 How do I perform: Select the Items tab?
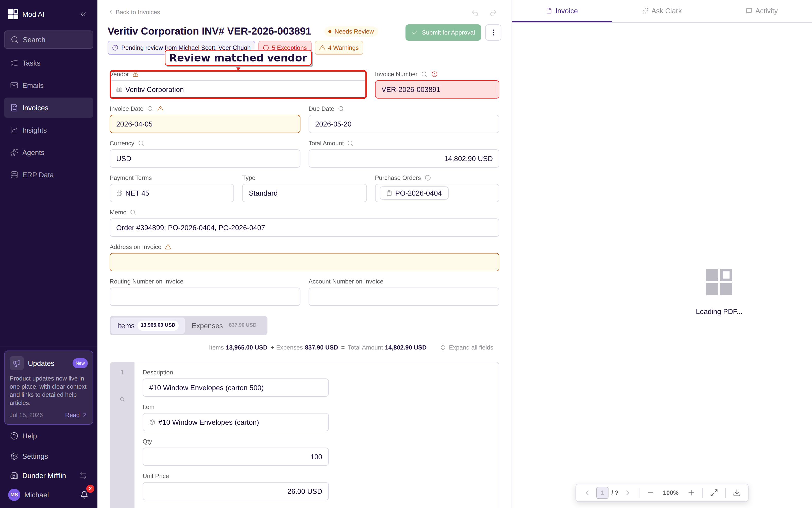tap(148, 326)
